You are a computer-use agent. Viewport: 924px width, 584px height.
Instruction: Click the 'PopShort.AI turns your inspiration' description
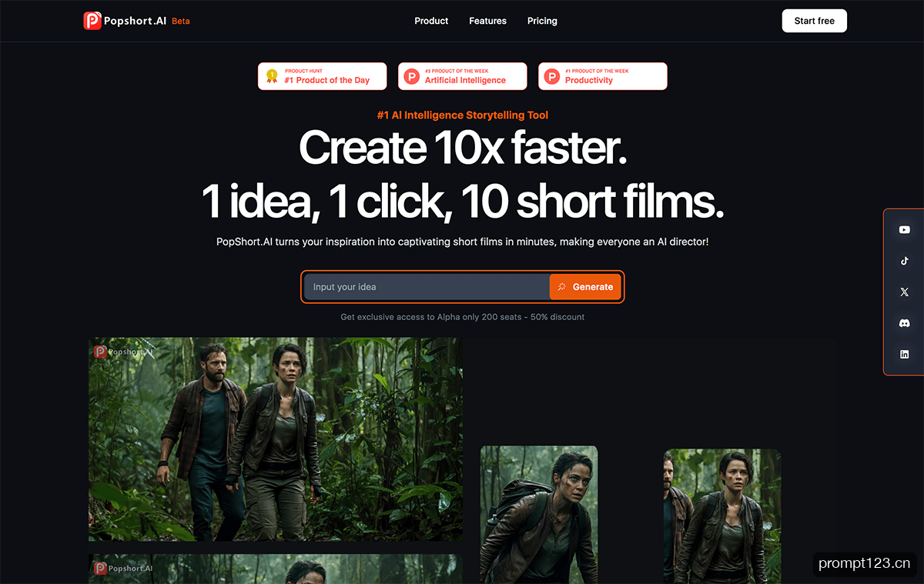coord(463,242)
